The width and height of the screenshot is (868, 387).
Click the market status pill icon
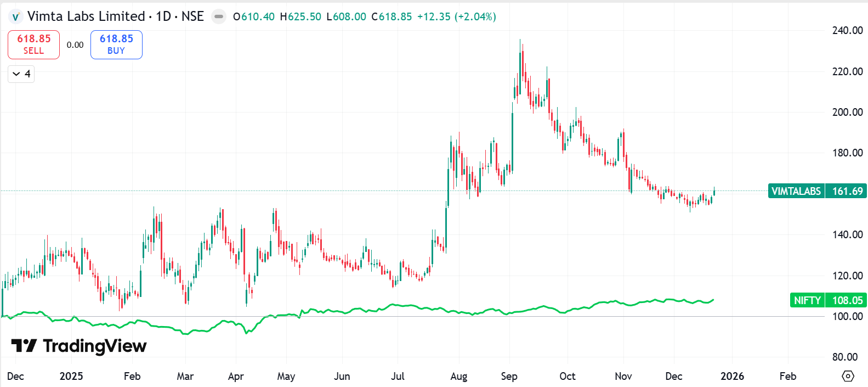[x=219, y=16]
